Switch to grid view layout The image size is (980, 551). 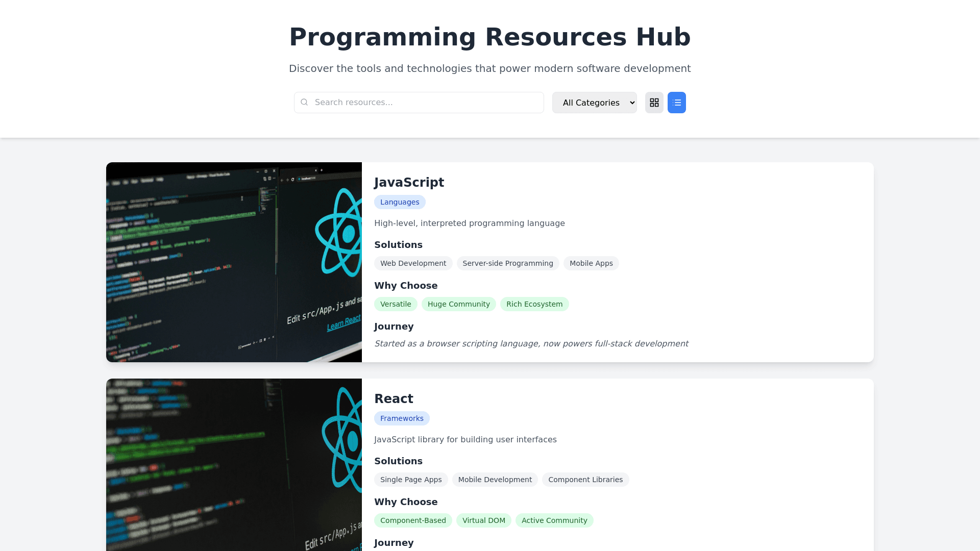pos(654,103)
